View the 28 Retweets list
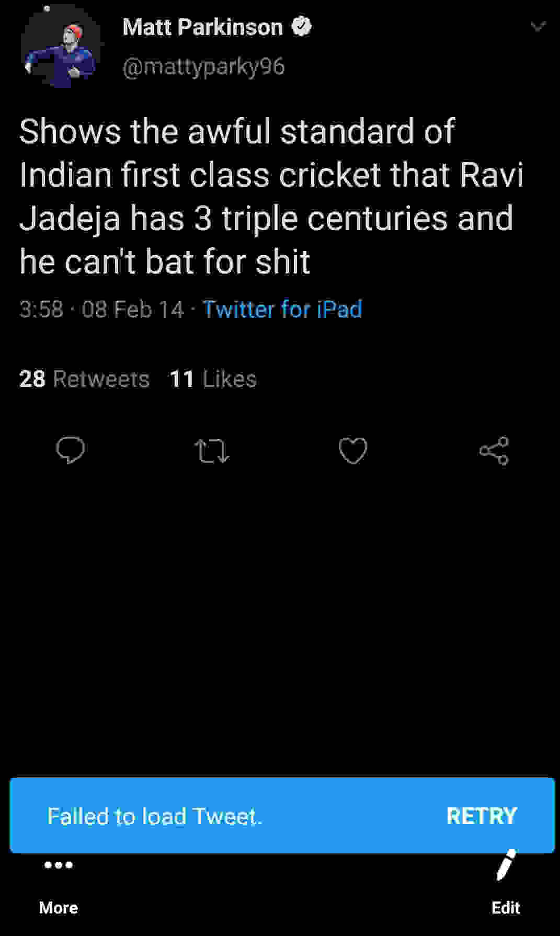This screenshot has width=560, height=936. coord(84,379)
